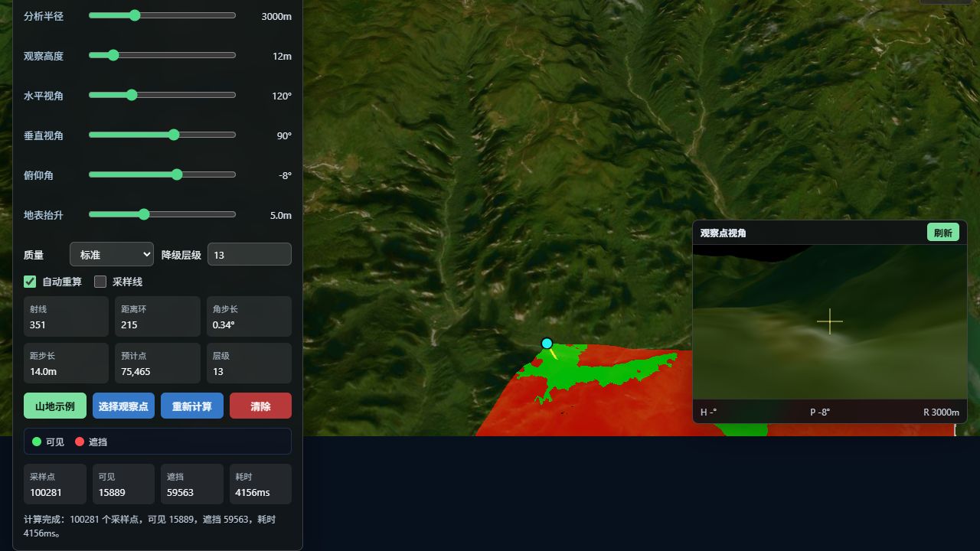Click the red 清除 button

260,406
